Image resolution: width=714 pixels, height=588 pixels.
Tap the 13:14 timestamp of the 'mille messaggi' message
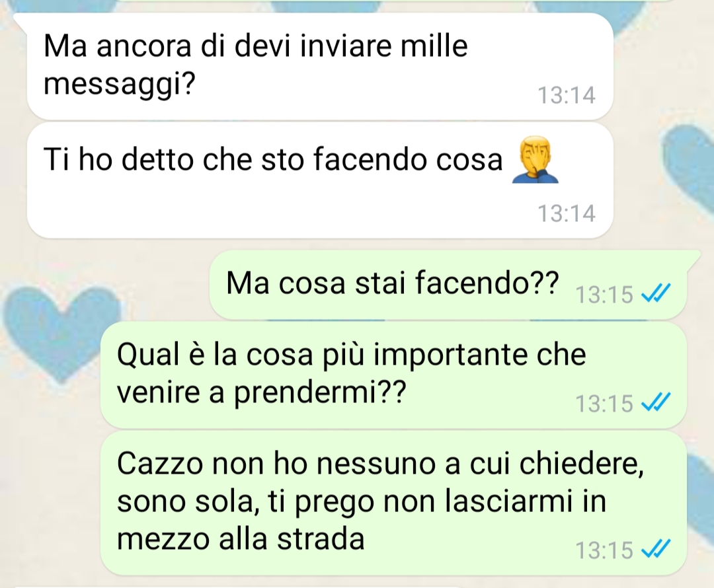(x=567, y=95)
